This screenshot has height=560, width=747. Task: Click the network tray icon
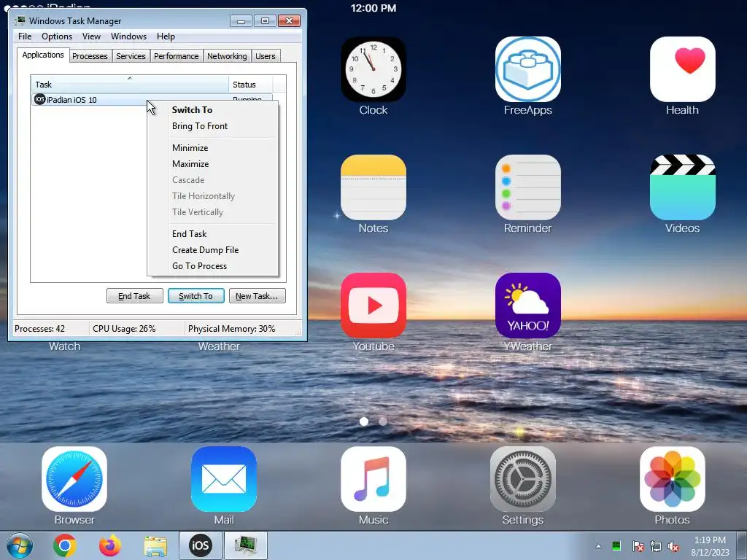click(x=656, y=546)
